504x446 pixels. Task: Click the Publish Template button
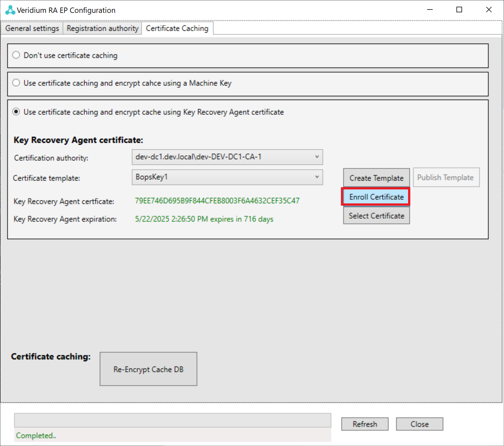(x=446, y=177)
